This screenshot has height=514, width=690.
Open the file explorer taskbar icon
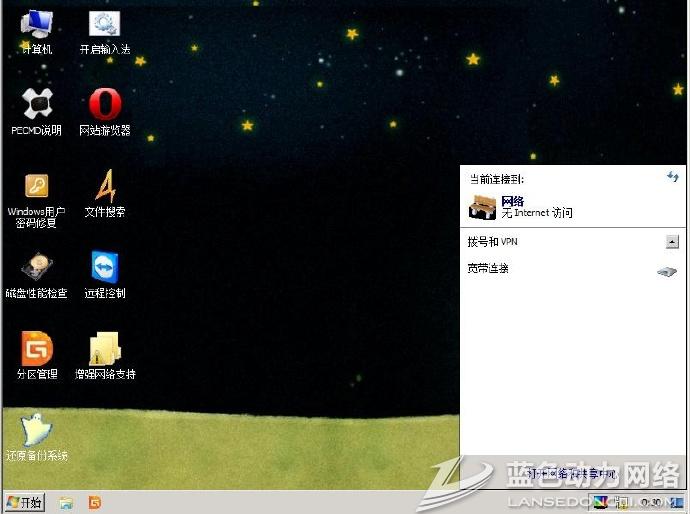[x=66, y=503]
